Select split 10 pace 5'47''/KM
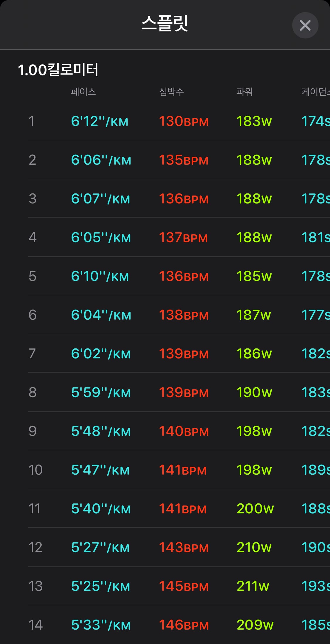This screenshot has height=644, width=330. click(100, 470)
